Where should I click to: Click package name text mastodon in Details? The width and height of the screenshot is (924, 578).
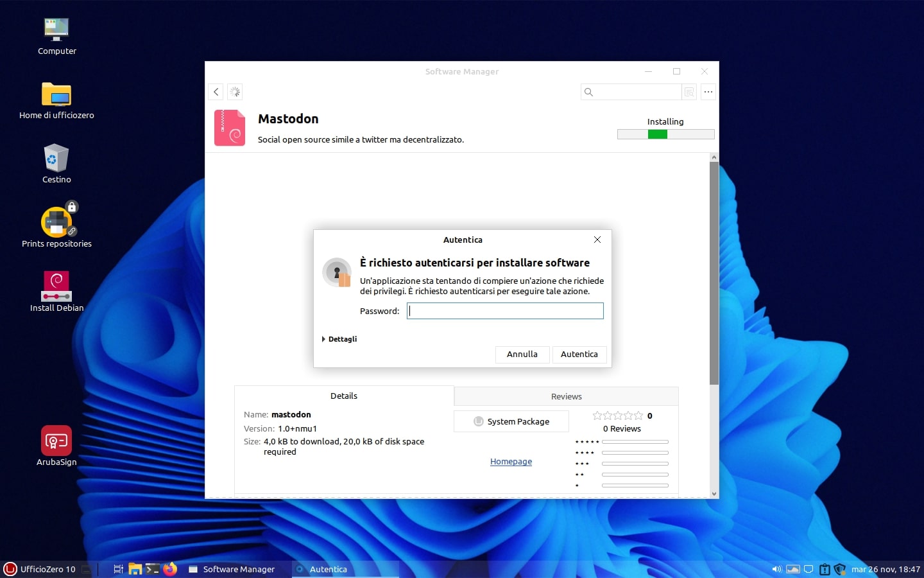[x=291, y=414]
